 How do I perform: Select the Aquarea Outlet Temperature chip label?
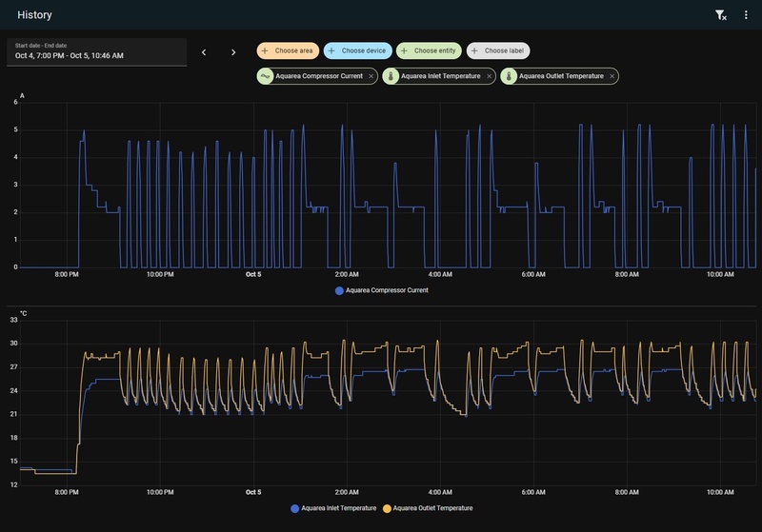[x=561, y=76]
